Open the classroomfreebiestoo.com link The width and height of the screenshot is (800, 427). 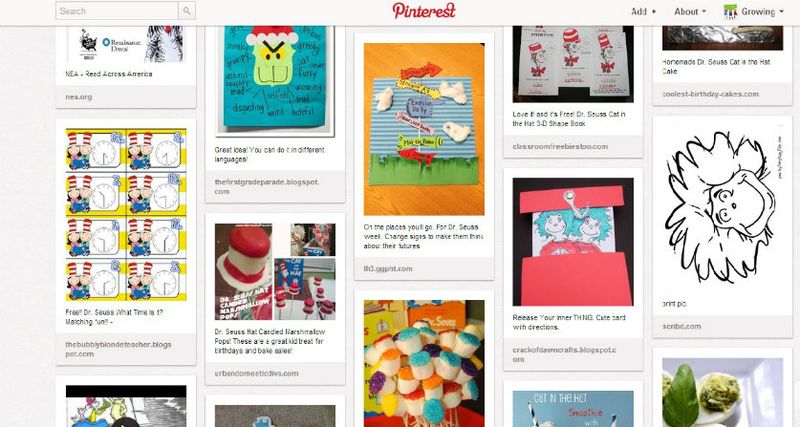tap(560, 146)
